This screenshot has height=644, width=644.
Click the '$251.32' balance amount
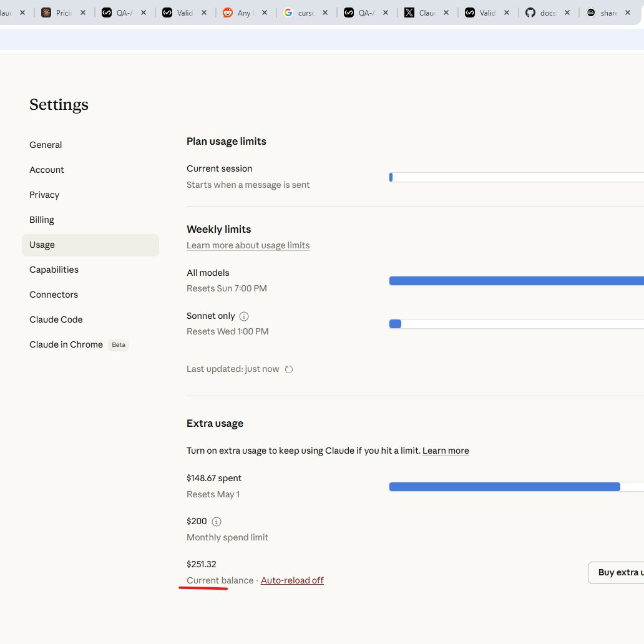201,564
